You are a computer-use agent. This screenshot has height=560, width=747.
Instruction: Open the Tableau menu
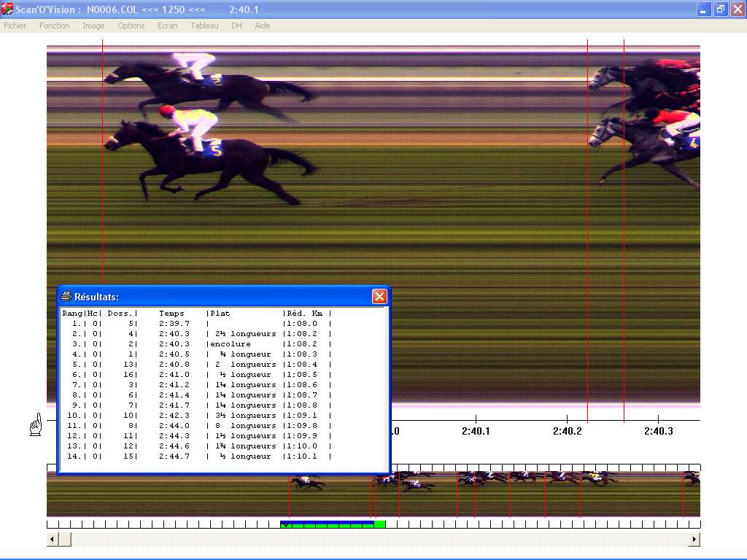coord(204,26)
